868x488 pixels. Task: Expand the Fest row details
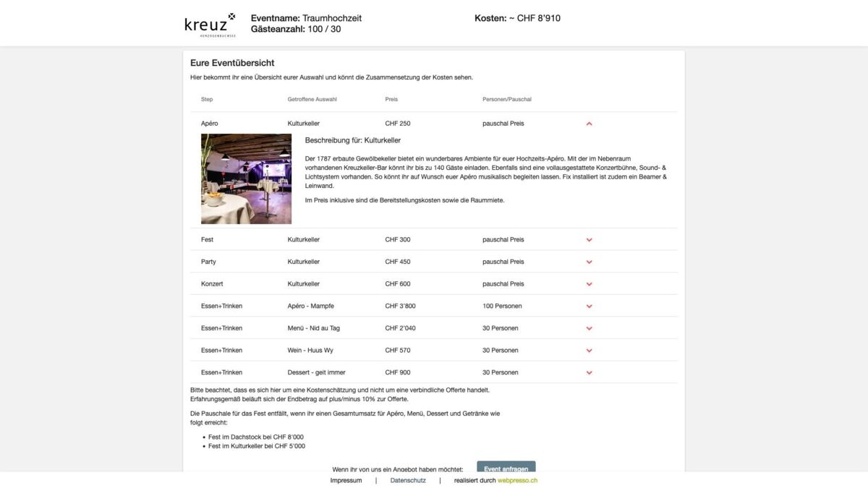[589, 239]
